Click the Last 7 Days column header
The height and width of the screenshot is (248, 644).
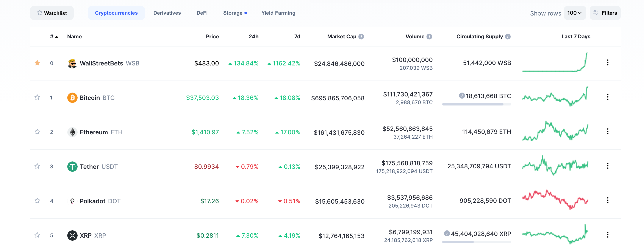576,37
